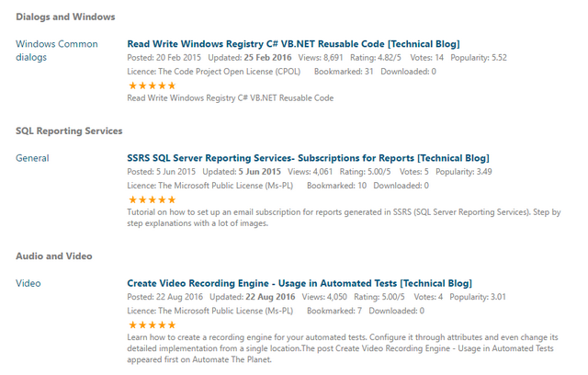The width and height of the screenshot is (588, 375).
Task: Click the SQL Reporting Services section heading
Action: tap(69, 131)
